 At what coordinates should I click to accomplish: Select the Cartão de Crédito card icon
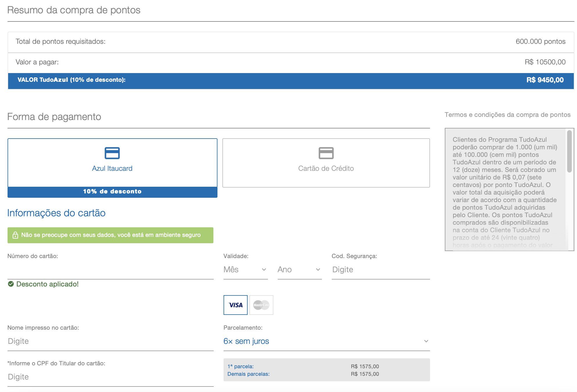(x=326, y=153)
